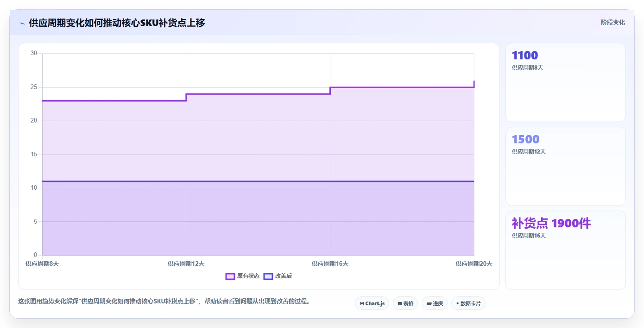
Task: Click the lightning icon beside the title
Action: coord(22,23)
